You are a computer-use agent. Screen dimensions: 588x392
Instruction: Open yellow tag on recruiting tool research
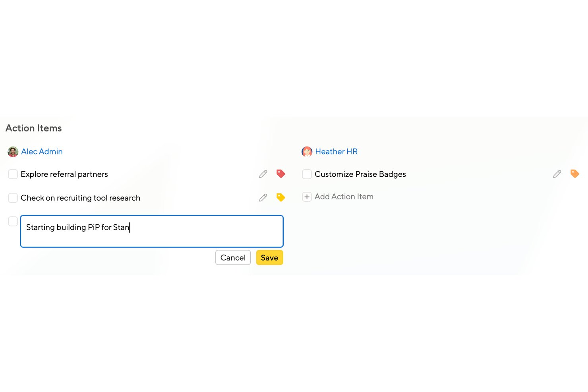point(280,197)
